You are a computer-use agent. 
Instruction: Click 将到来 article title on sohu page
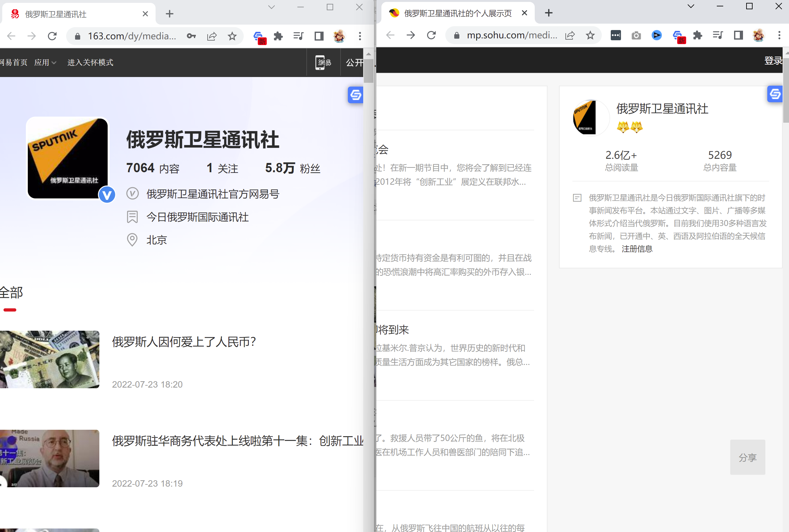pos(393,329)
